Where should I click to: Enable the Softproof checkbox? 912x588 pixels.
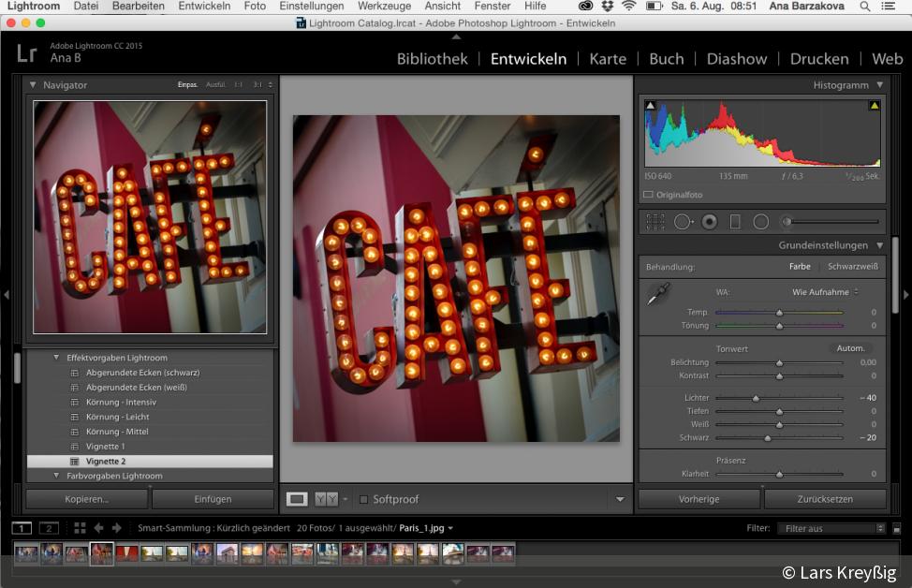364,499
